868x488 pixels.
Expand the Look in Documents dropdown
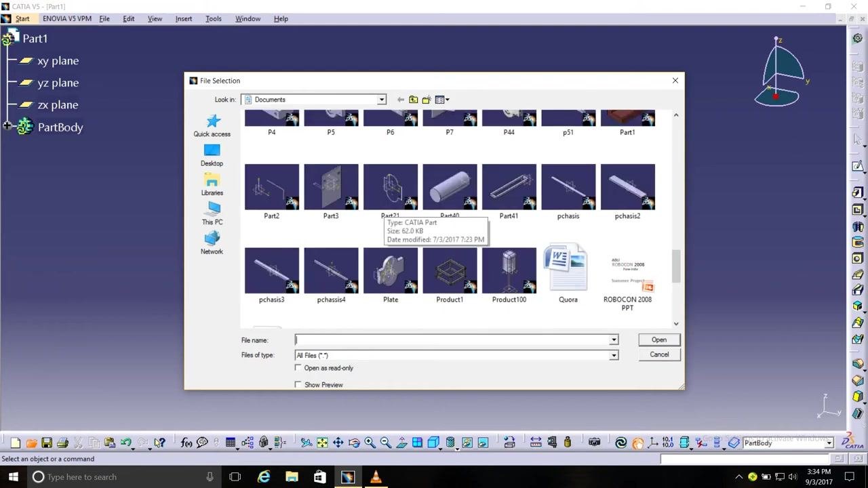pos(382,100)
